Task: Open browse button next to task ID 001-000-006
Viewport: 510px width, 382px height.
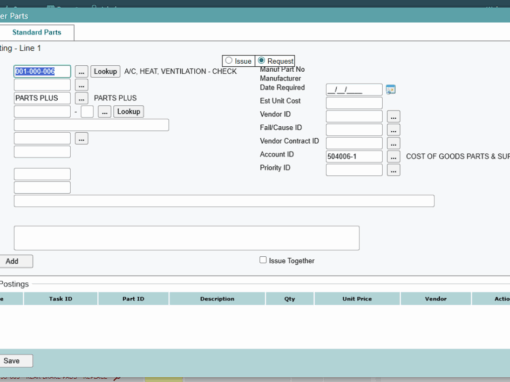Action: [81, 72]
